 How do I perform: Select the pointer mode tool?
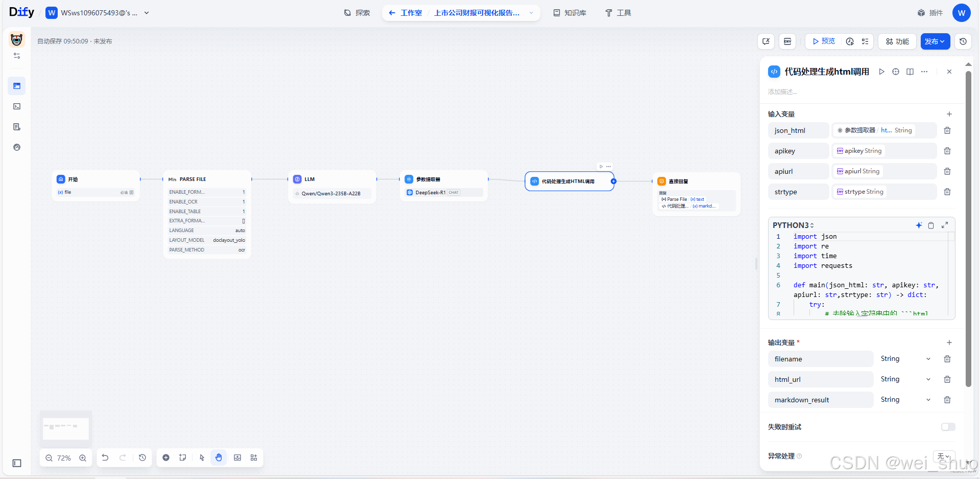point(202,458)
